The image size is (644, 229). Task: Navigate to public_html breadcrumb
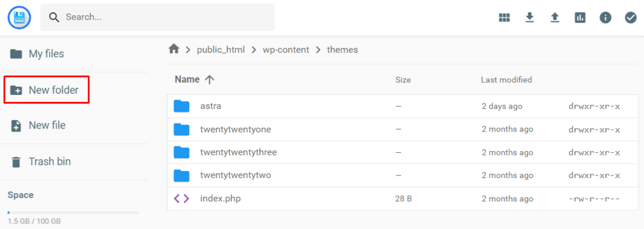tap(221, 50)
